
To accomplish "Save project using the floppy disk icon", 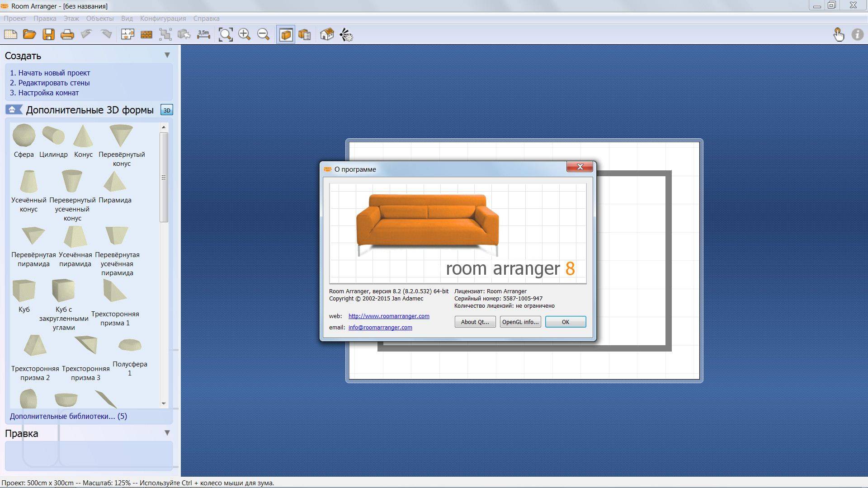I will click(48, 34).
